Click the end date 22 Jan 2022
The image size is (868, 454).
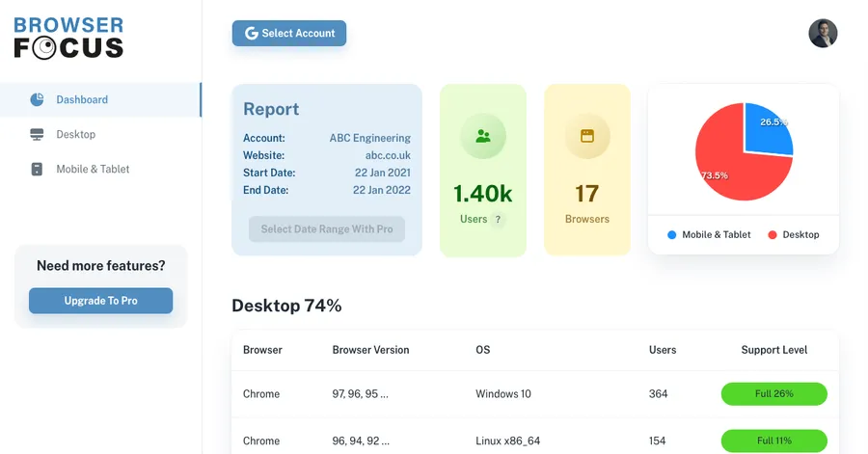[381, 190]
